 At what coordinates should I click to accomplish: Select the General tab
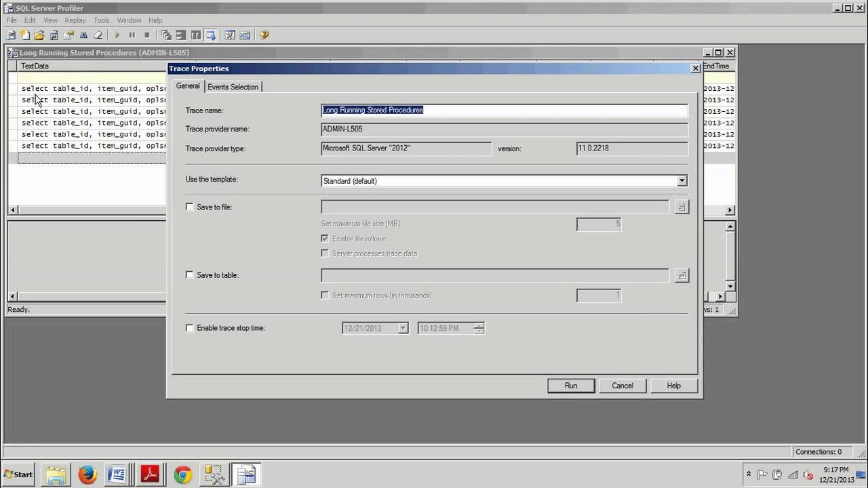click(x=188, y=86)
